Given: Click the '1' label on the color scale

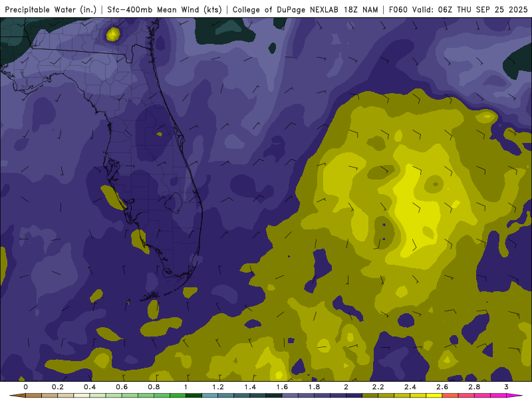Looking at the screenshot, I should (x=186, y=387).
